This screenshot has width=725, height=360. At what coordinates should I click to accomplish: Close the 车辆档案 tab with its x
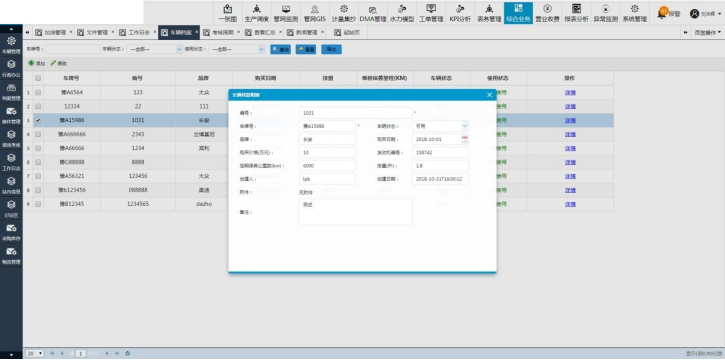[x=197, y=32]
